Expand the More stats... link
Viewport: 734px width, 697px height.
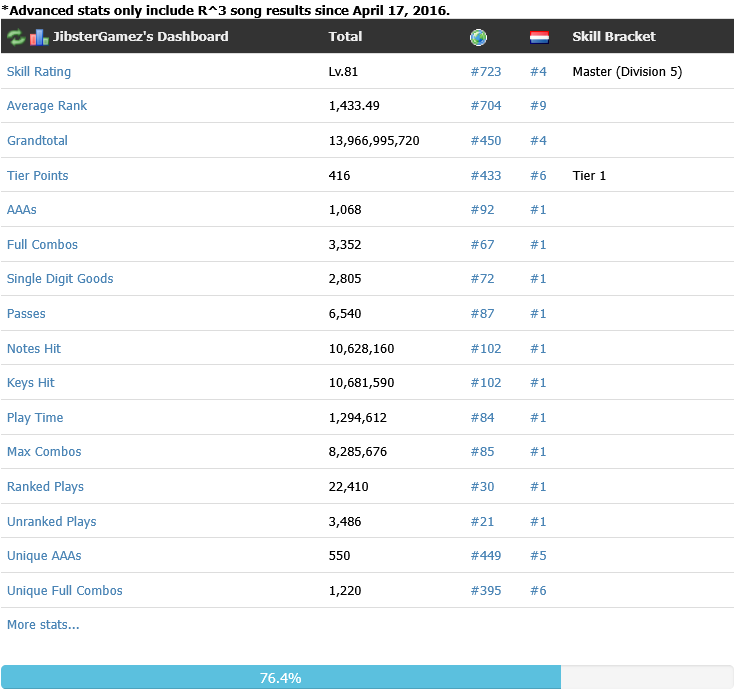(x=43, y=625)
